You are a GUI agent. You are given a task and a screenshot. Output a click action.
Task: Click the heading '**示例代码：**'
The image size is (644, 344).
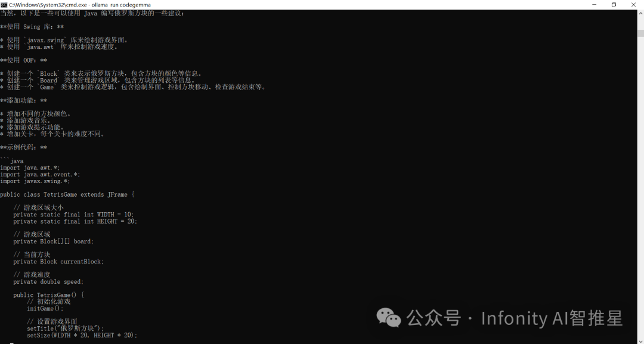tap(24, 147)
